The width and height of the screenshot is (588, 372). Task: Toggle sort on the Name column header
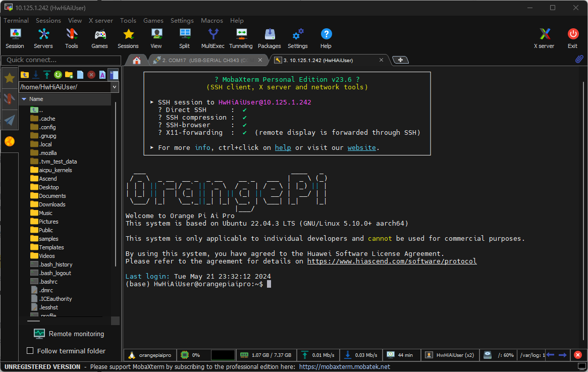65,99
